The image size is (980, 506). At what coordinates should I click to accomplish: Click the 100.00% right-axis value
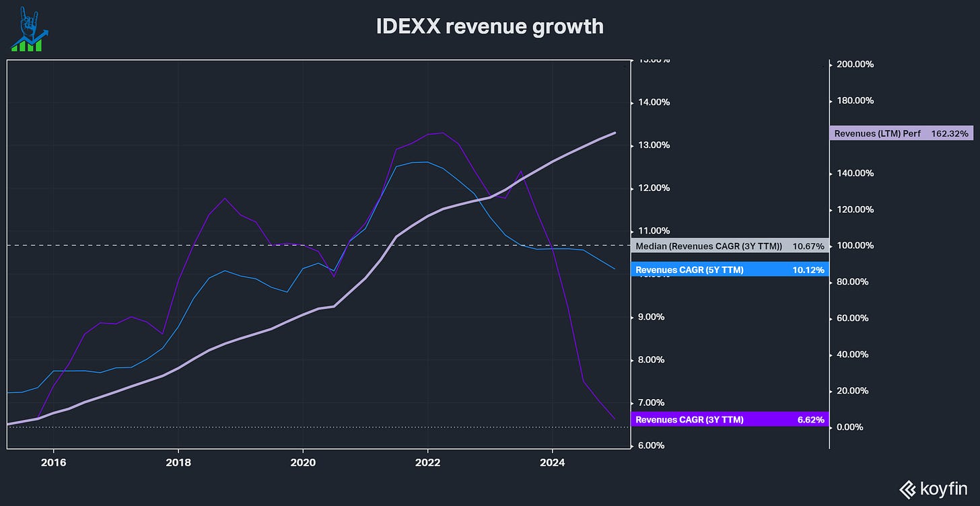coord(854,246)
